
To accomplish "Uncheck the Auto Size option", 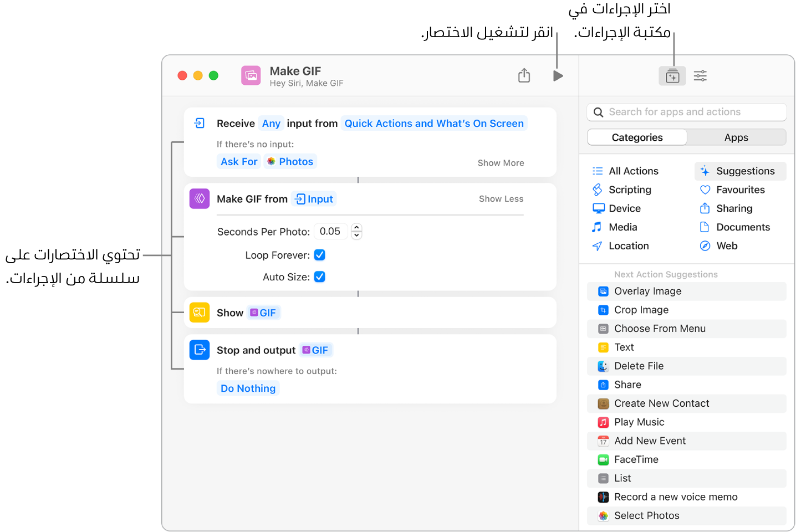I will [x=319, y=277].
